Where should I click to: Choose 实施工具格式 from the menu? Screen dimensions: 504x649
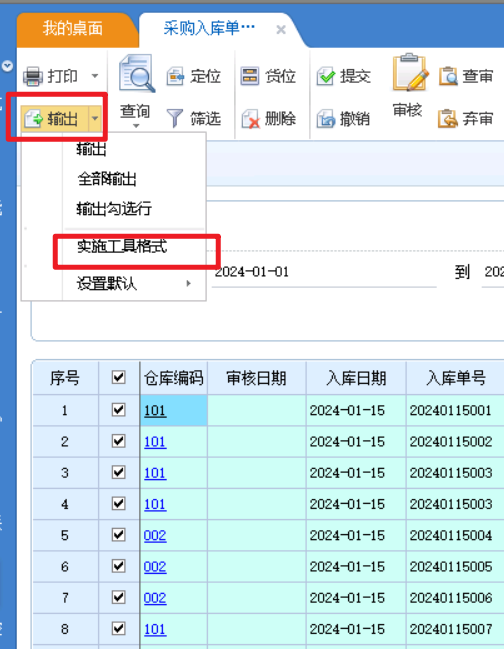(x=122, y=247)
